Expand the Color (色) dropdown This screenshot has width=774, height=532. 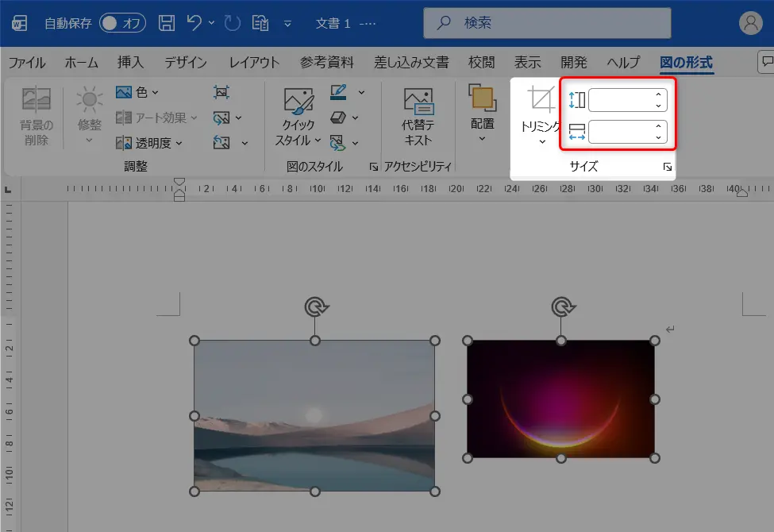point(137,92)
